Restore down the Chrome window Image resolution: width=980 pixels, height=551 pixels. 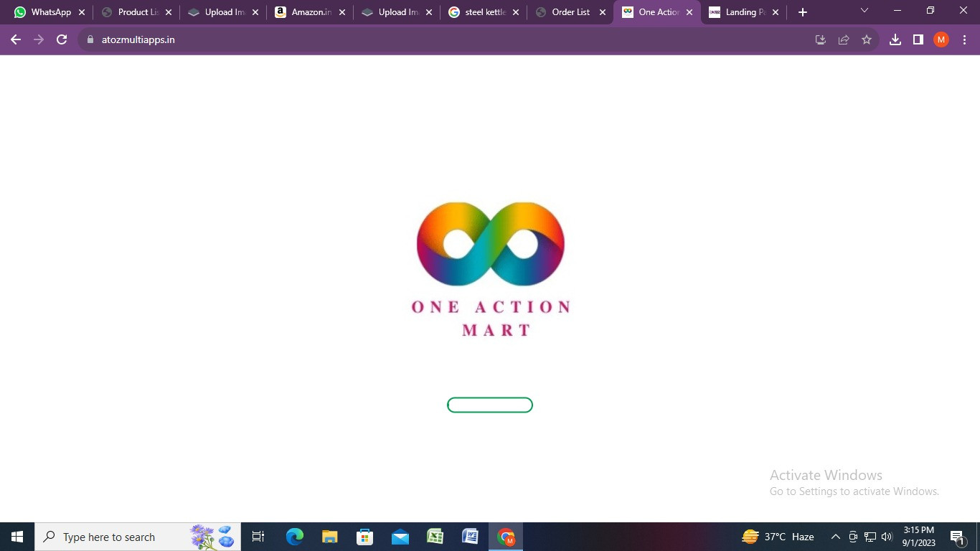click(x=930, y=11)
